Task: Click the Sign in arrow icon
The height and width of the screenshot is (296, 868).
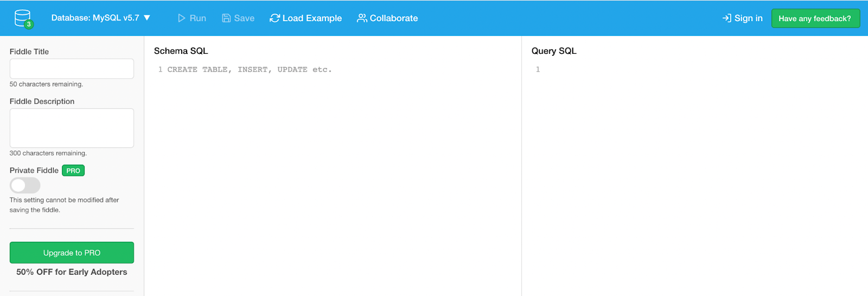Action: (727, 18)
